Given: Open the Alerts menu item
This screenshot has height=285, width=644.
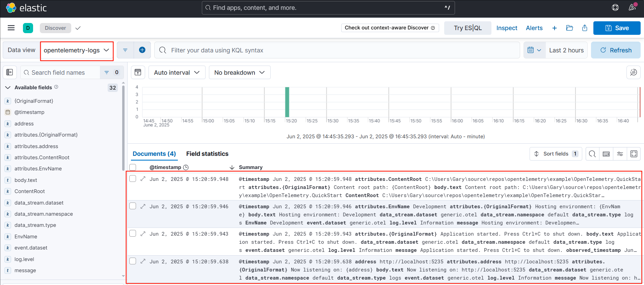Looking at the screenshot, I should point(534,28).
